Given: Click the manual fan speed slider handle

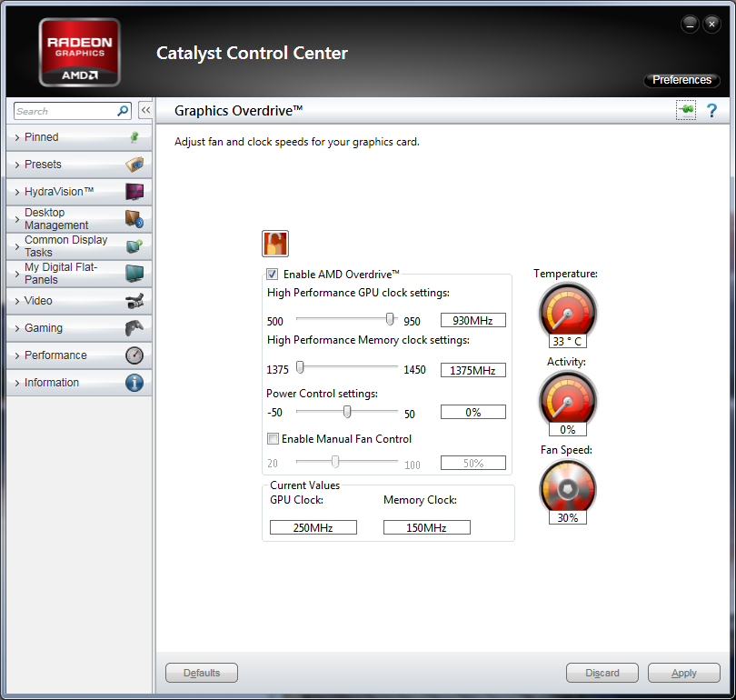Looking at the screenshot, I should pyautogui.click(x=335, y=462).
